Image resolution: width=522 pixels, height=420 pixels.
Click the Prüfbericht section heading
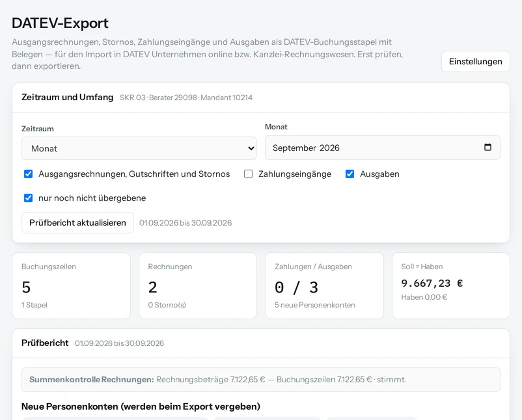[45, 343]
